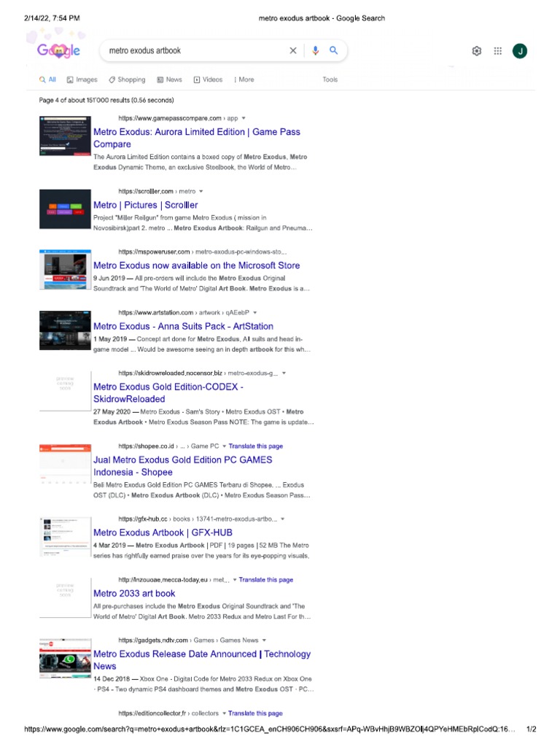560x747 pixels.
Task: Click 'Page 4 of about 151'000 results' text
Action: click(x=106, y=100)
